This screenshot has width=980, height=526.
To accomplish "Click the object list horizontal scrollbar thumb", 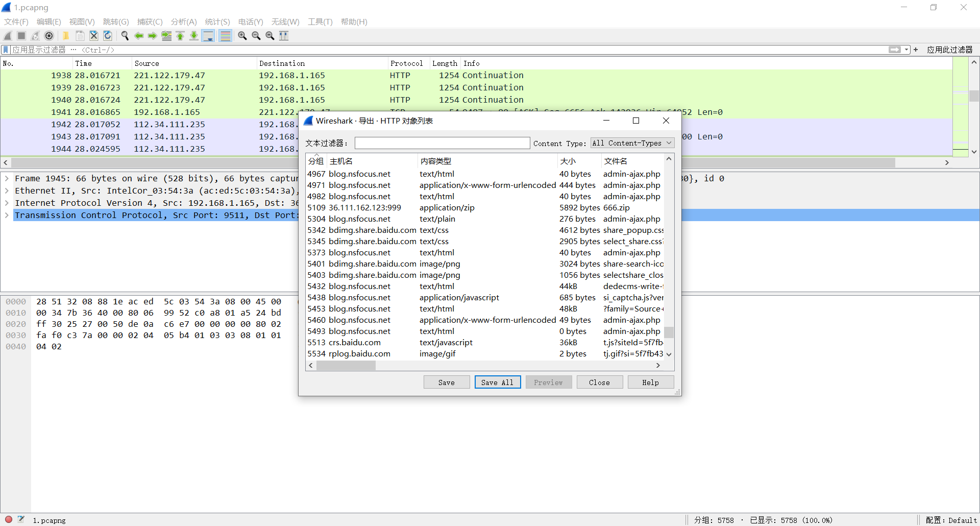I will click(346, 365).
